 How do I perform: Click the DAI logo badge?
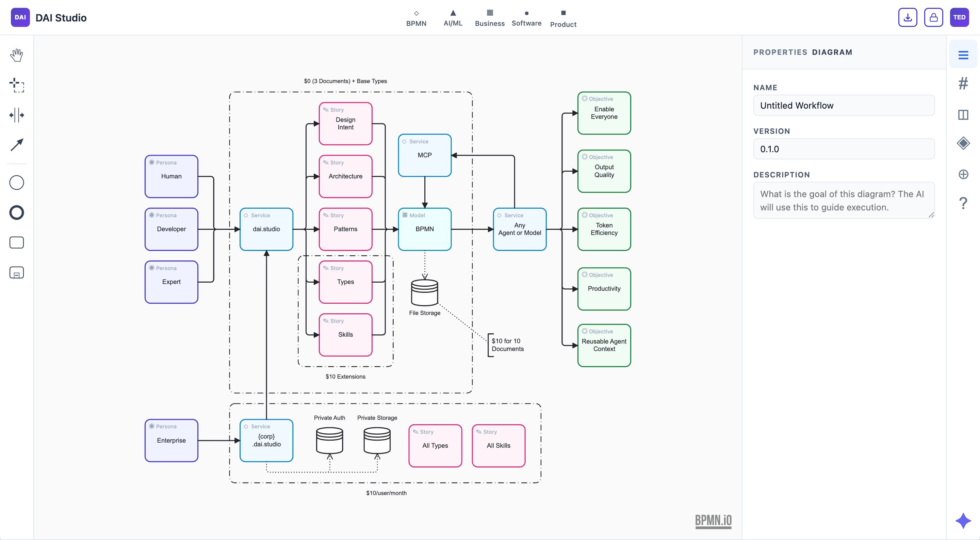(20, 17)
